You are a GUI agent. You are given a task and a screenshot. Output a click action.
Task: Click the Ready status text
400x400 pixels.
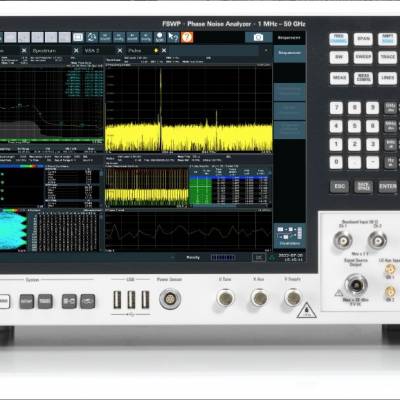(x=193, y=257)
